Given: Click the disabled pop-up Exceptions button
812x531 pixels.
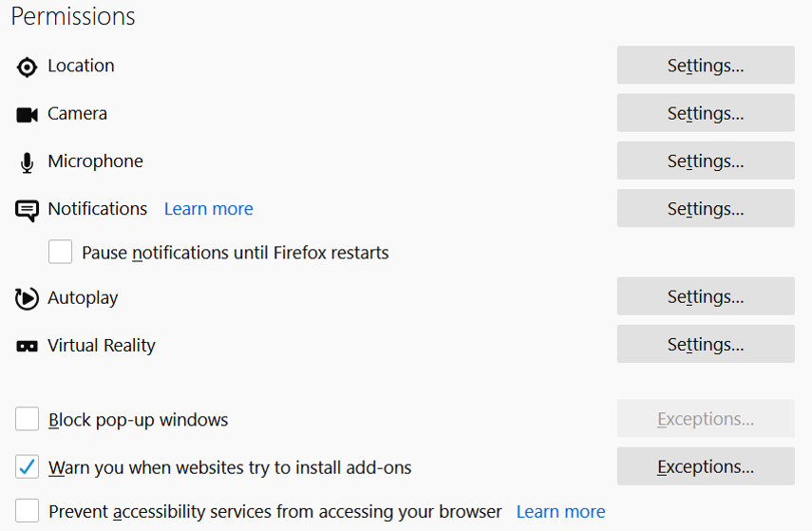Looking at the screenshot, I should pos(706,419).
